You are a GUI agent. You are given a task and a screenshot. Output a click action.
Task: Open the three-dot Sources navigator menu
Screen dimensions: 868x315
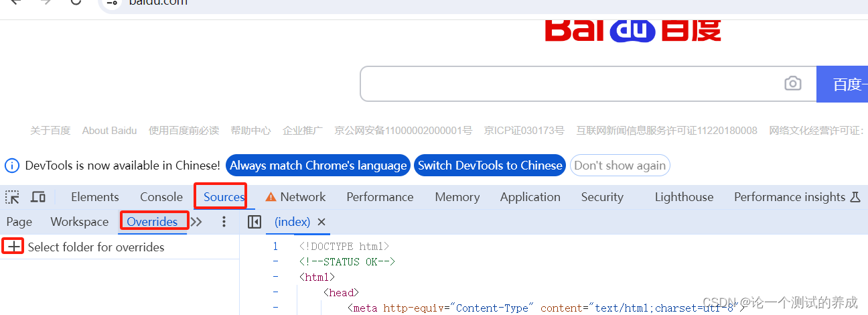pos(224,222)
